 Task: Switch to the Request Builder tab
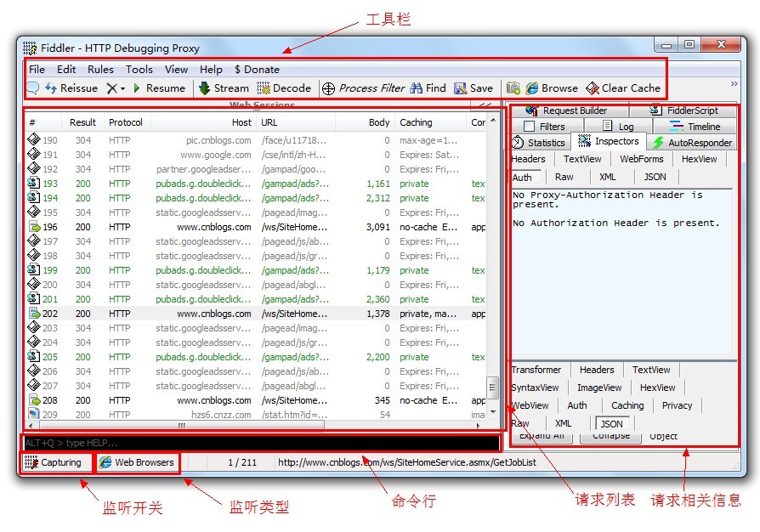pos(566,110)
